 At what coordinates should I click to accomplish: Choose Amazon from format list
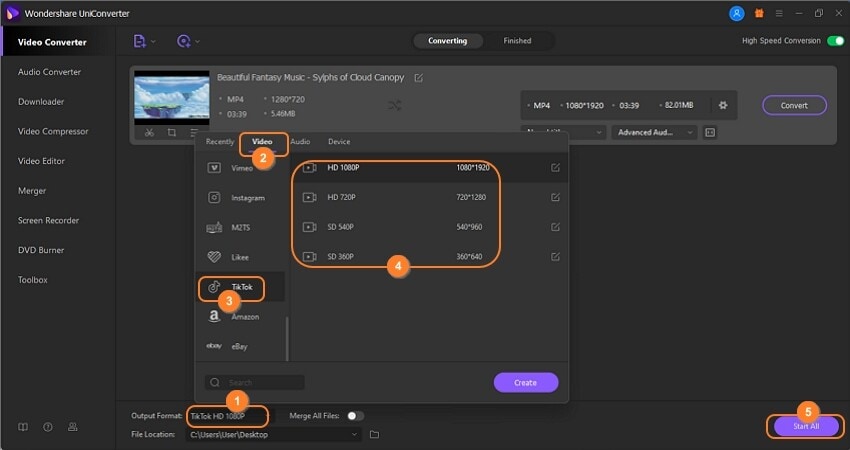click(x=240, y=317)
